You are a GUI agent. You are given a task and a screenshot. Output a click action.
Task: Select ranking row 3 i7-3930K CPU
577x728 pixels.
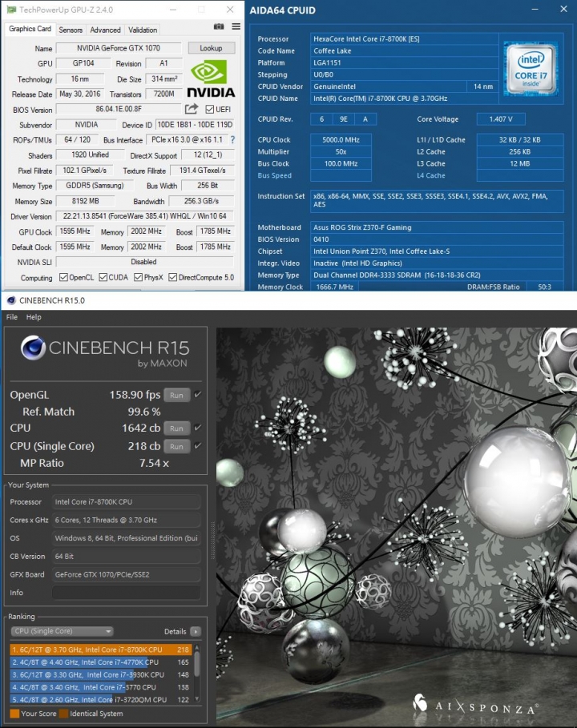click(100, 674)
